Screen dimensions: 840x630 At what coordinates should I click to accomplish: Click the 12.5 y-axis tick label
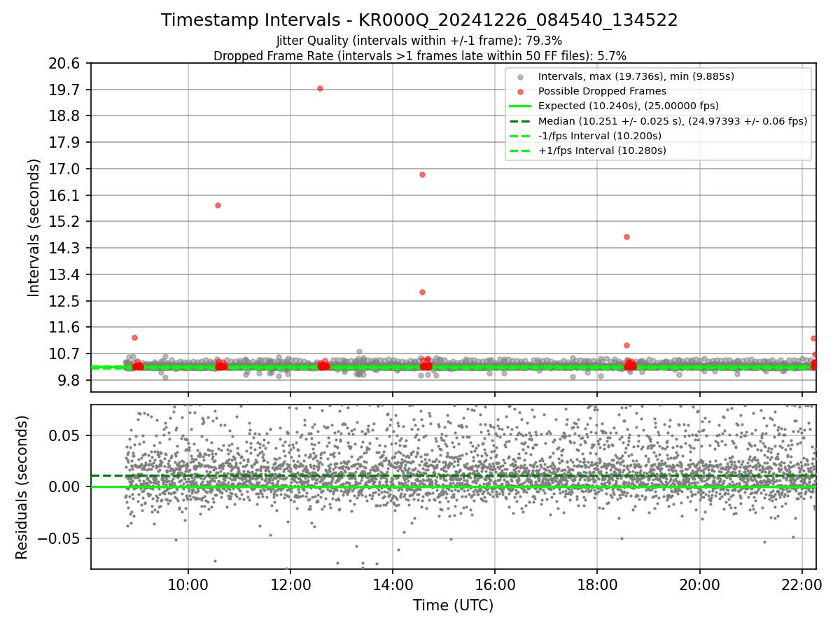point(65,301)
